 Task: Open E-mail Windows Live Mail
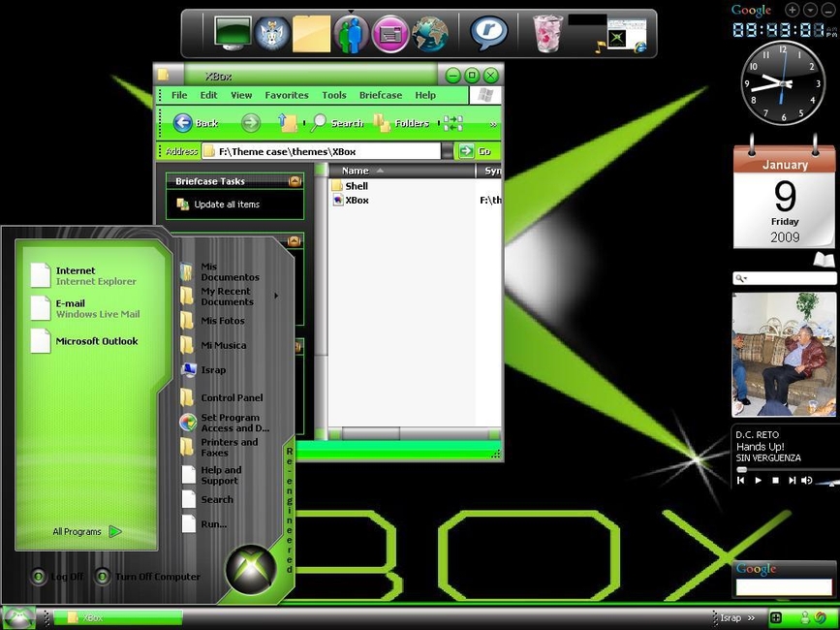point(85,308)
